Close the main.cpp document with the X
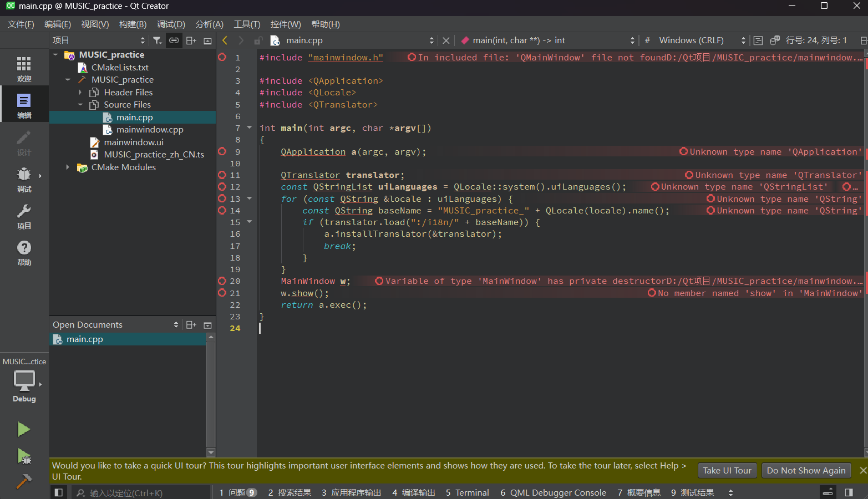The image size is (868, 499). [x=446, y=40]
